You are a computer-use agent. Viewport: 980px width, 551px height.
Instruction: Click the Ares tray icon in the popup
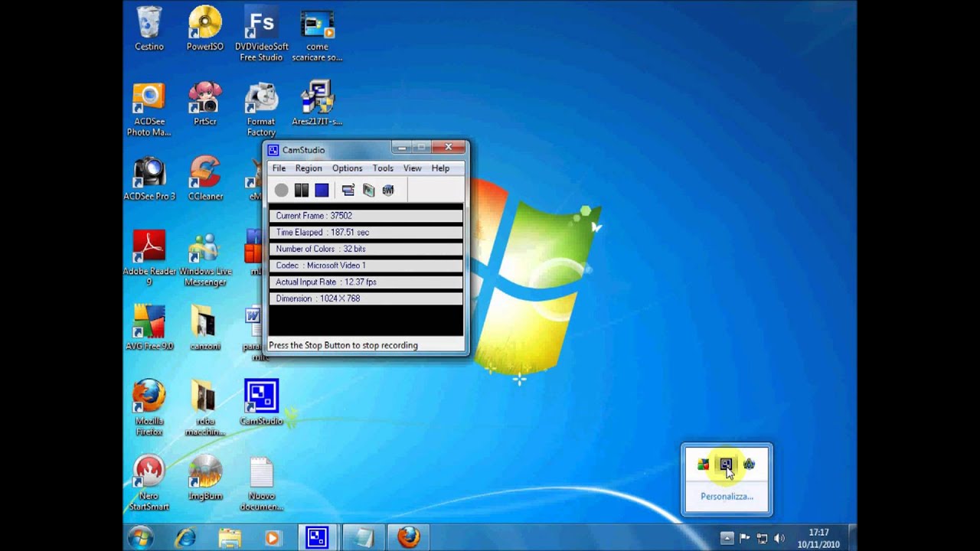point(749,464)
